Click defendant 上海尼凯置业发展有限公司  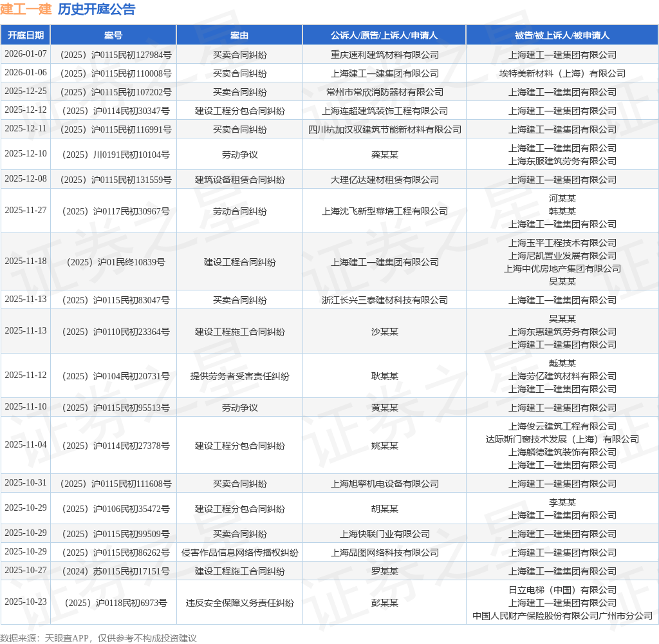pyautogui.click(x=562, y=256)
